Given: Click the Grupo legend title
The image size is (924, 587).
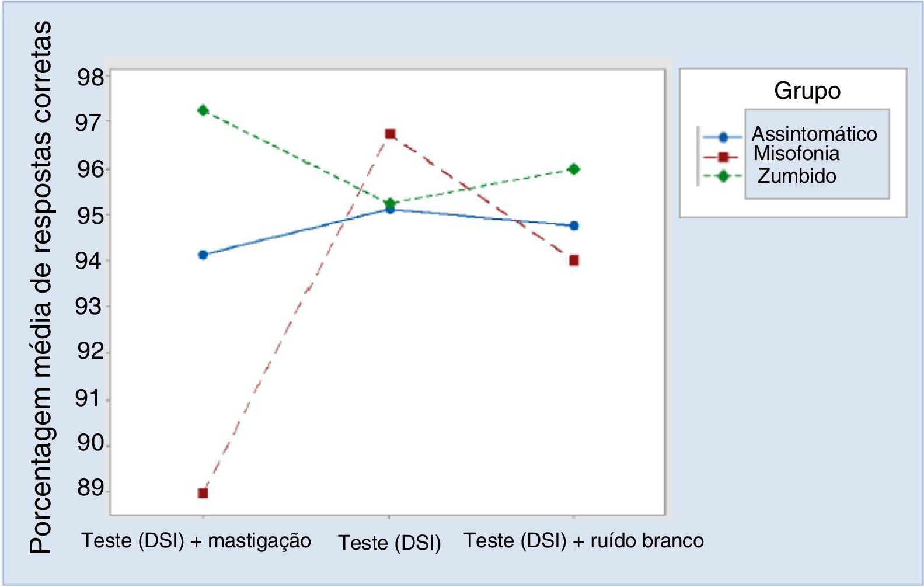Looking at the screenshot, I should [807, 91].
